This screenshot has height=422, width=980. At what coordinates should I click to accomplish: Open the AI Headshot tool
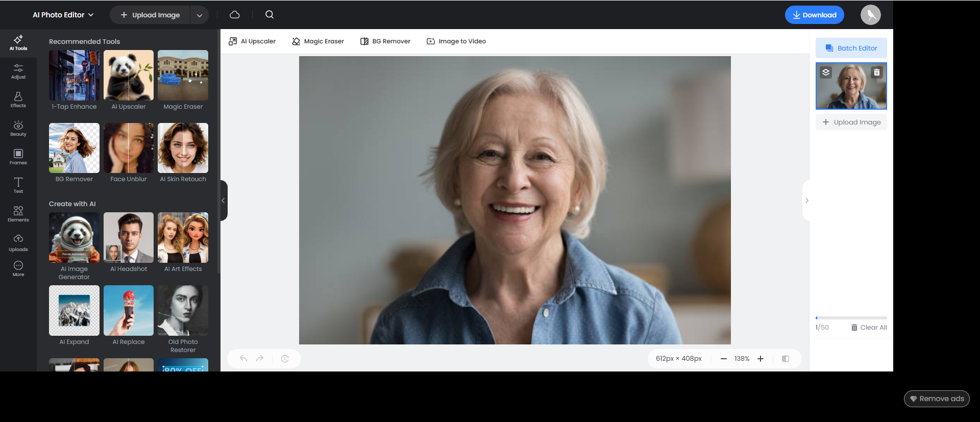tap(129, 242)
